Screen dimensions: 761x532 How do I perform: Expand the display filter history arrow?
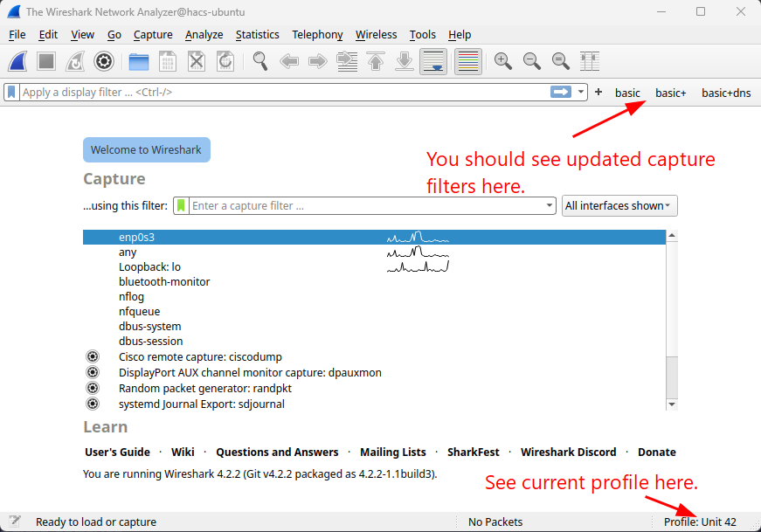pos(578,92)
